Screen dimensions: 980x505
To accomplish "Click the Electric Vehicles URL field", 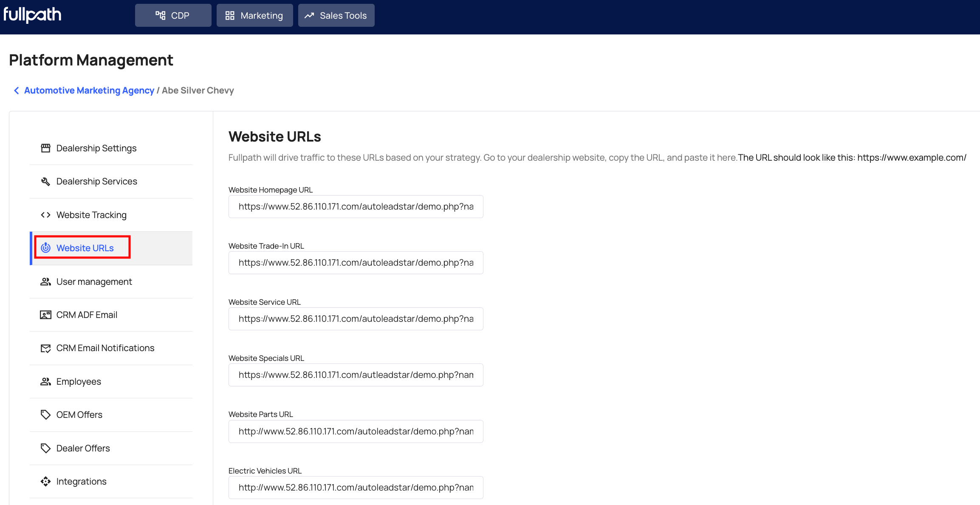I will [x=355, y=487].
